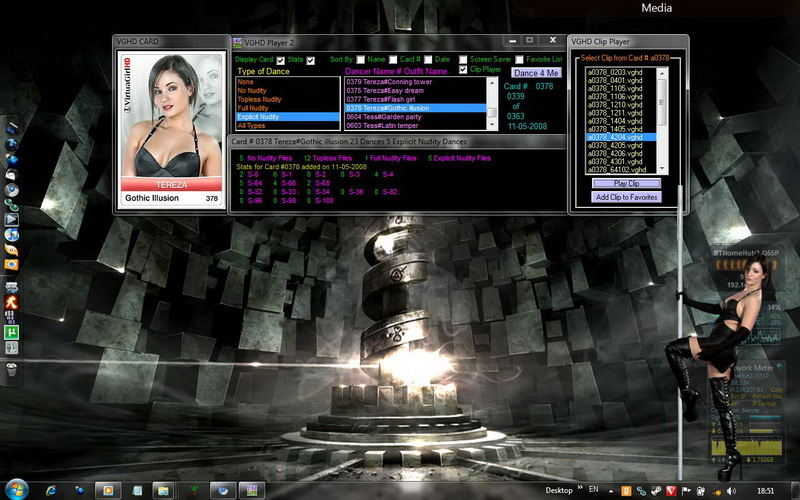Select clip a0378_4301.vghd

(621, 162)
